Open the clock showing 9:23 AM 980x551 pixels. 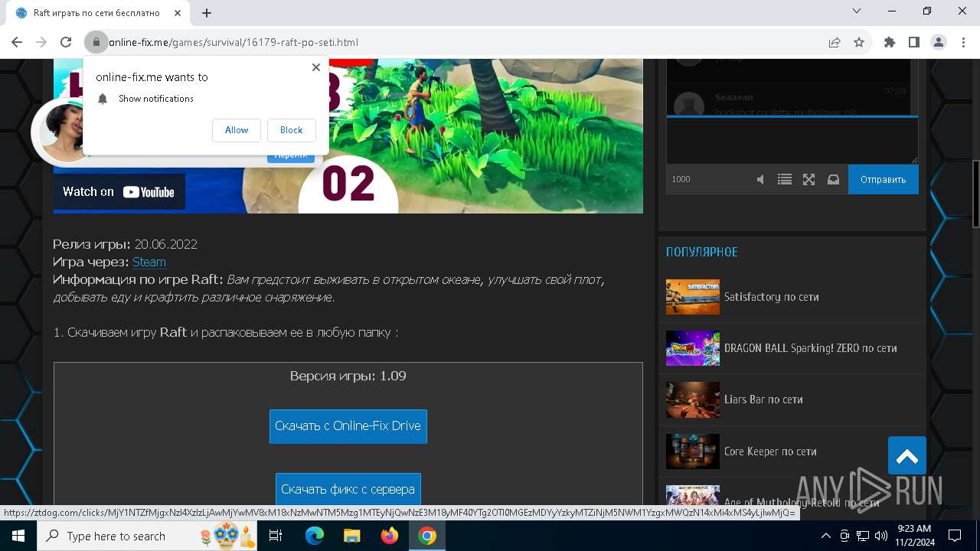click(913, 536)
